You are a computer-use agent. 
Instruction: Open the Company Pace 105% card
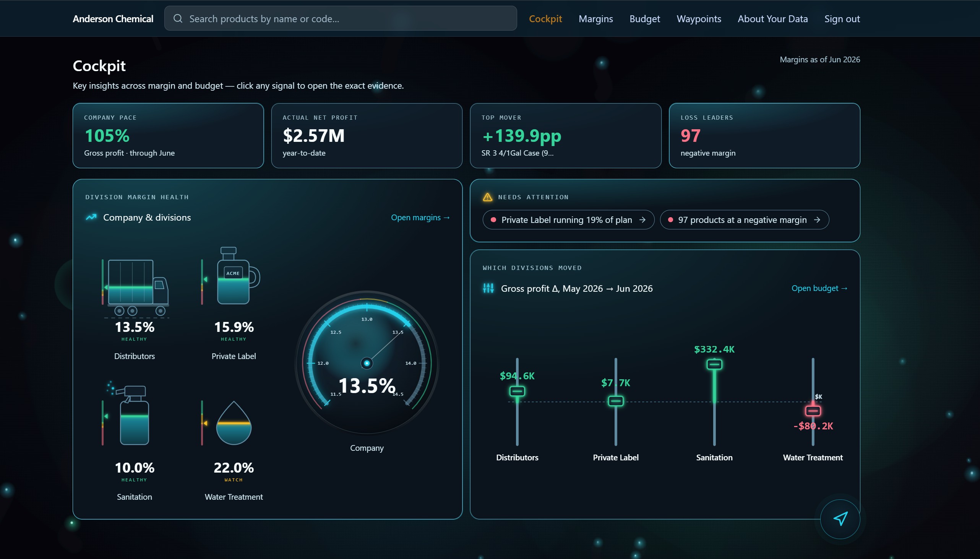(x=168, y=135)
